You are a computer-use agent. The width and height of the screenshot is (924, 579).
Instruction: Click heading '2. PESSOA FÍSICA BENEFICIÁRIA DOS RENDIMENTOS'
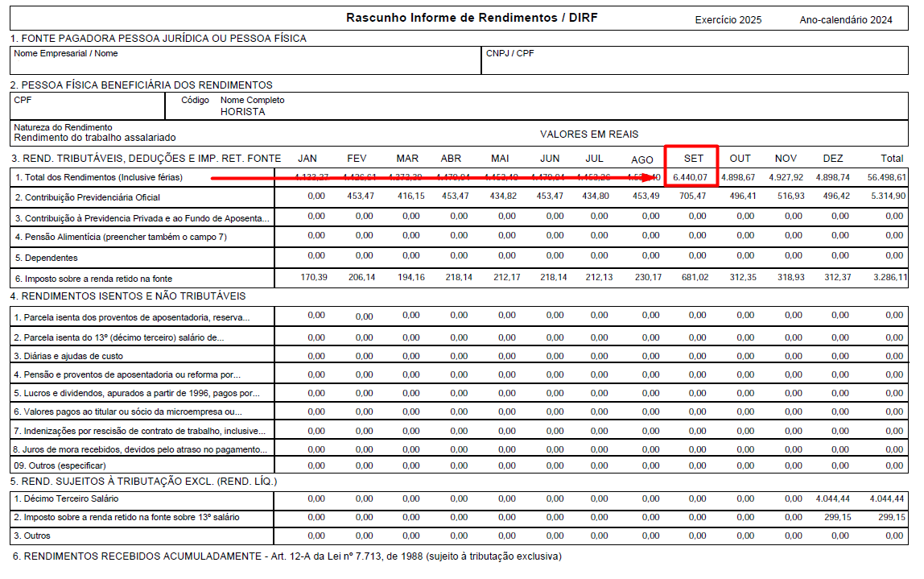[x=142, y=85]
